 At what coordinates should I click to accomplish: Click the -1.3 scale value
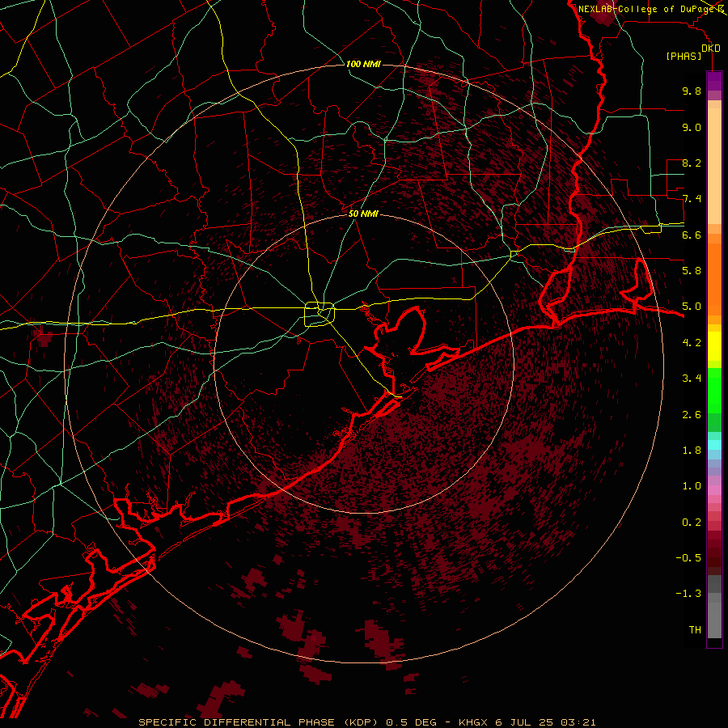(688, 594)
